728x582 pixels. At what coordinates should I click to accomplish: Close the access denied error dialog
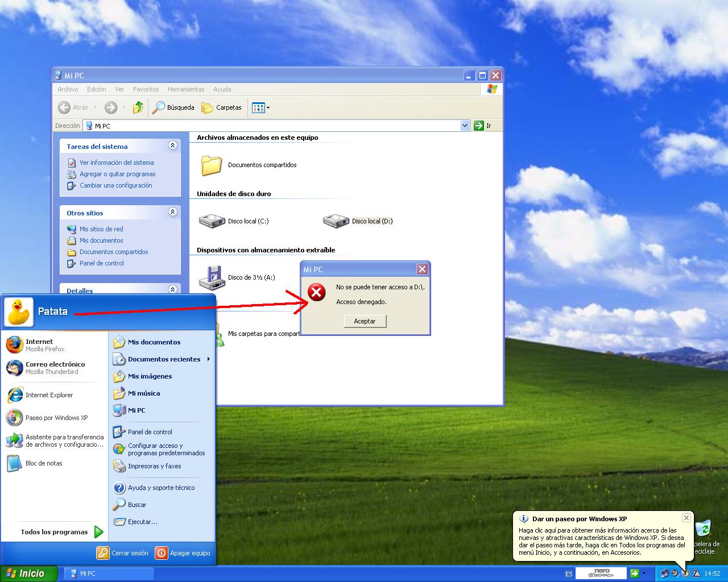pos(422,269)
